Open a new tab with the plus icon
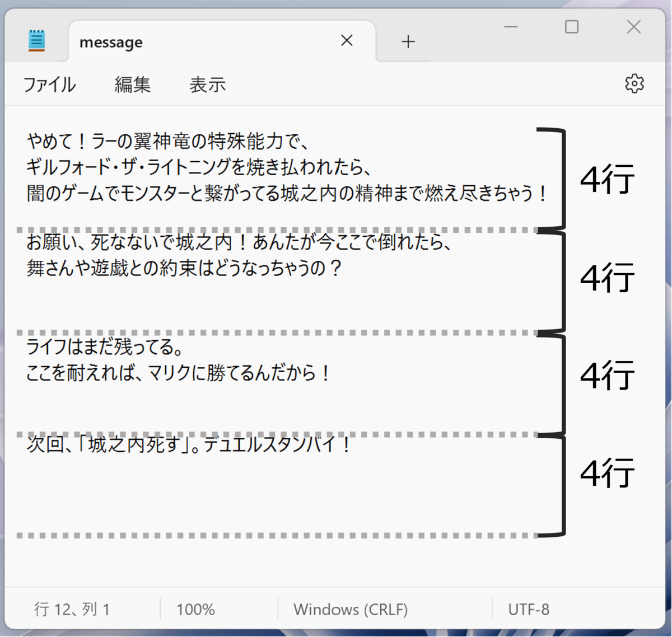This screenshot has height=637, width=672. pos(408,41)
